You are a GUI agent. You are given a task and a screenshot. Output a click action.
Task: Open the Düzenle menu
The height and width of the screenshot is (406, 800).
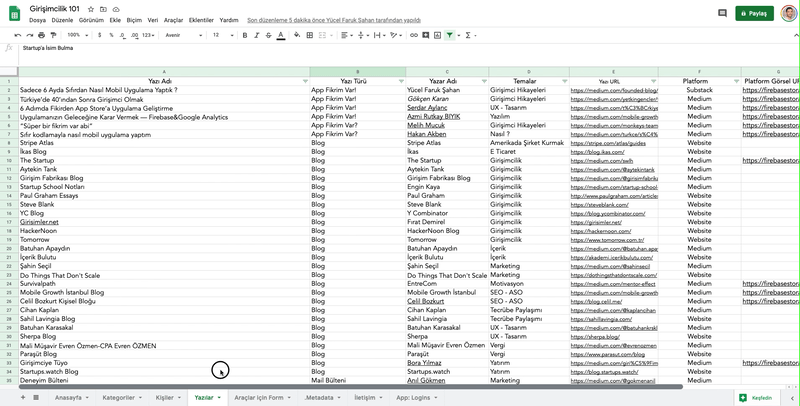(x=62, y=20)
